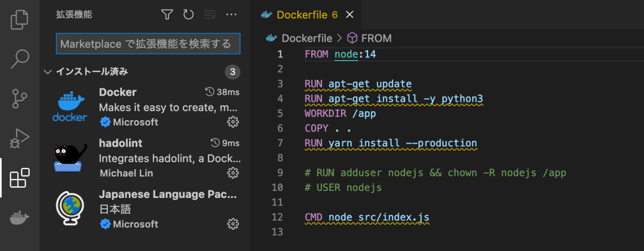Open the Source Control view

pos(19,99)
